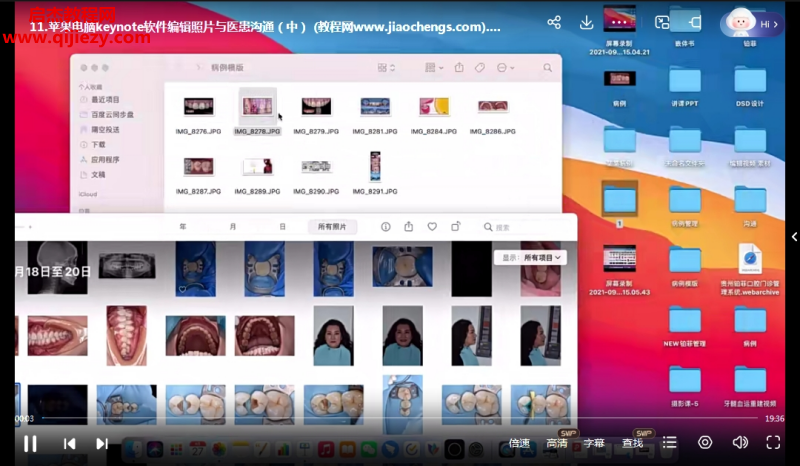Toggle the Photos favorite heart icon
Viewport: 800px width, 466px height.
click(432, 227)
